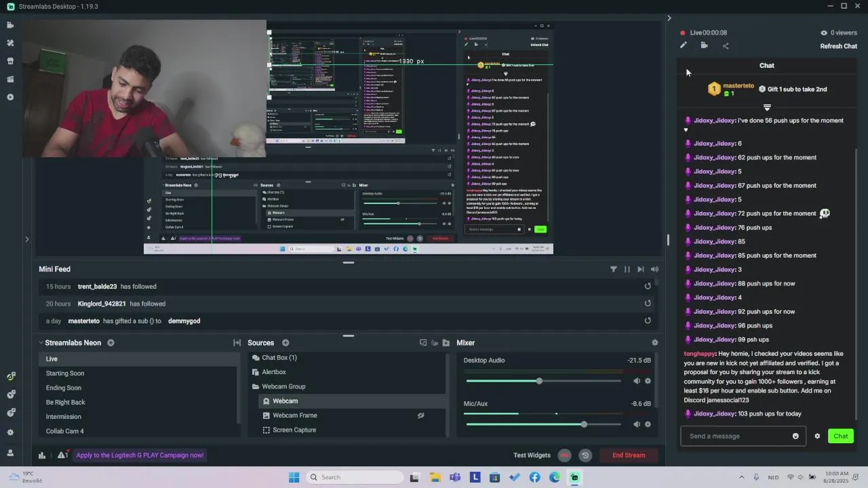Open the Mixer settings gear
The width and height of the screenshot is (868, 488).
pos(654,343)
